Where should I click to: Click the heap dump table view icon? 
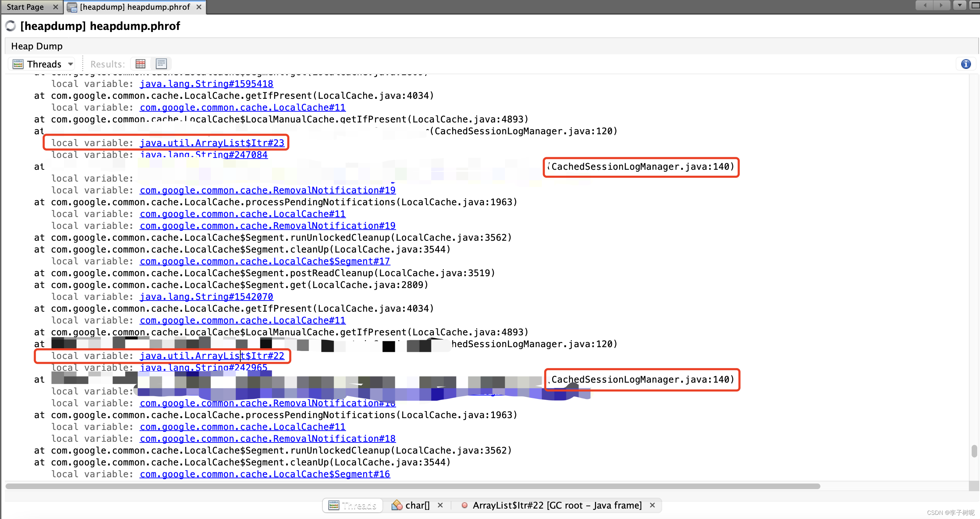point(140,64)
